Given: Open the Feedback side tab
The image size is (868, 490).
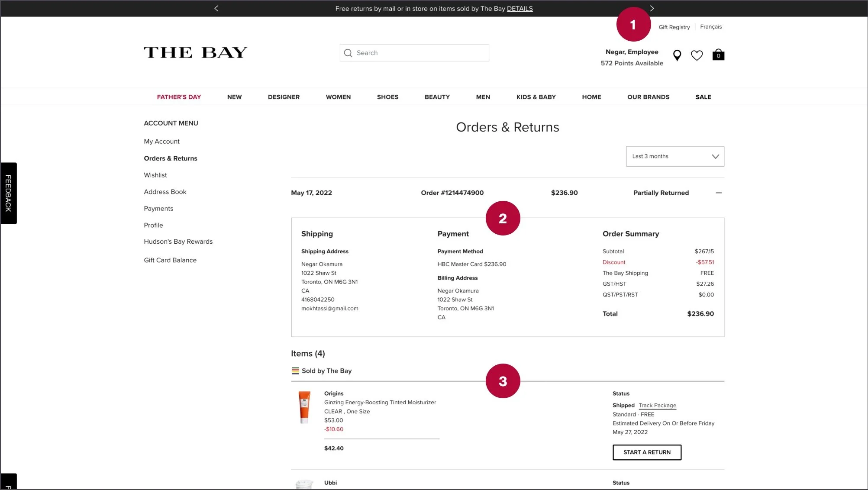Looking at the screenshot, I should [8, 193].
